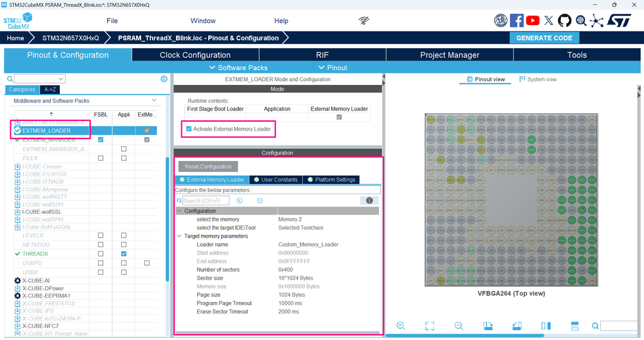
Task: Click the download icon beside X-CUBE-NFC7
Action: click(x=17, y=326)
